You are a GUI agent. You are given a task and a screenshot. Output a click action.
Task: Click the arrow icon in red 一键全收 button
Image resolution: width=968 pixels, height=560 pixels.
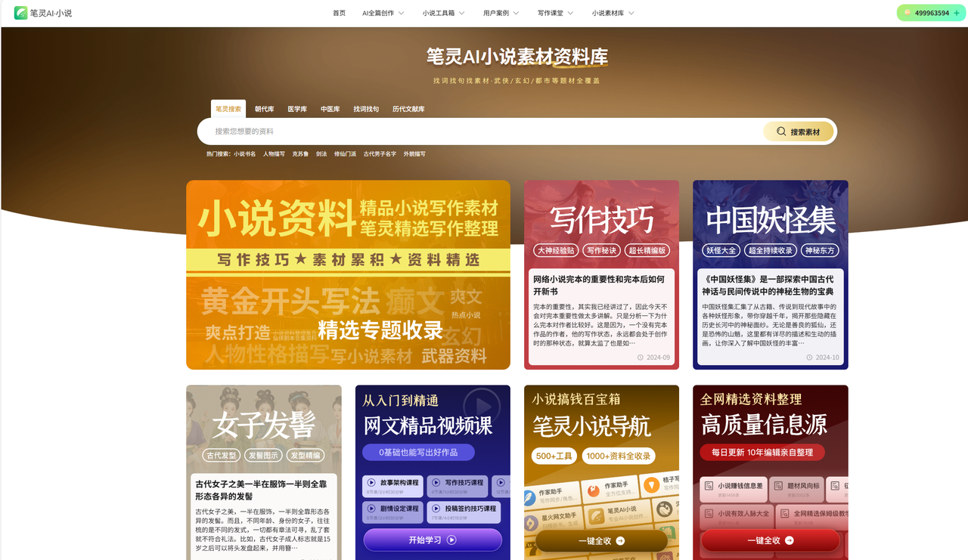click(790, 540)
